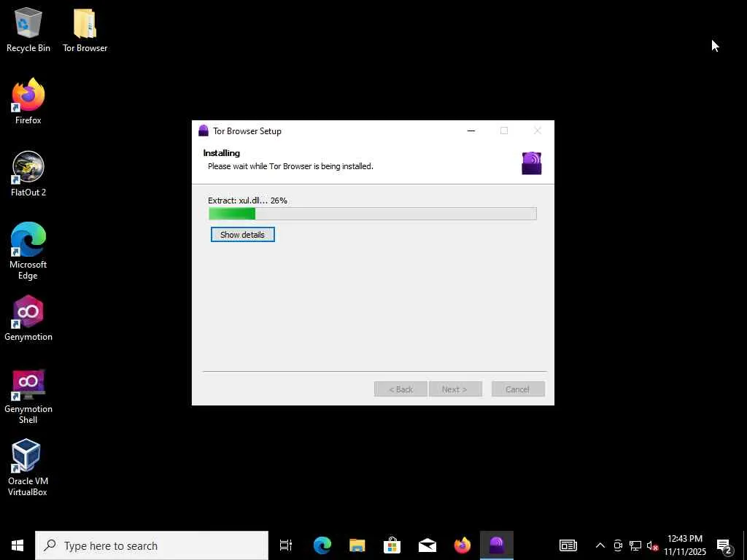Click 'Please wait while Tor Browser is being installed.'
Viewport: 747px width, 560px height.
click(x=290, y=166)
